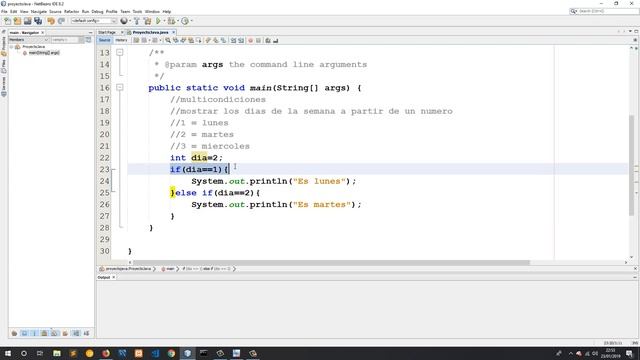
Task: Switch to the Start Page tab
Action: pos(107,32)
